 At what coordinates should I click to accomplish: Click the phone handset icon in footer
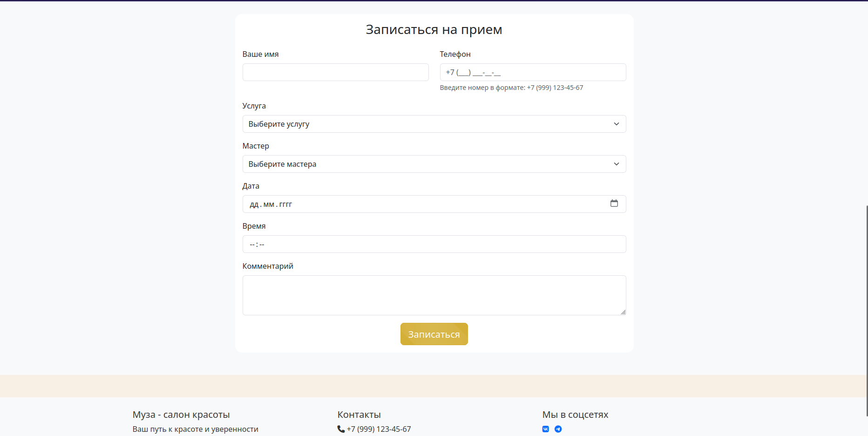click(341, 429)
